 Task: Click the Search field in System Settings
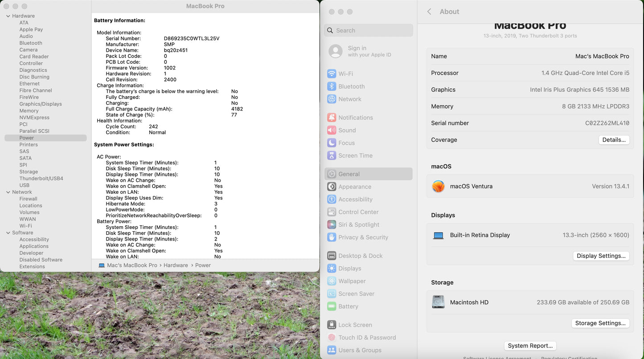(369, 30)
